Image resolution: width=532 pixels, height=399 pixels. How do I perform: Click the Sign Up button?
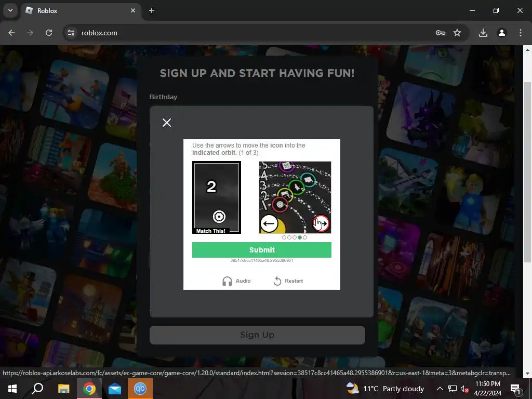point(257,335)
